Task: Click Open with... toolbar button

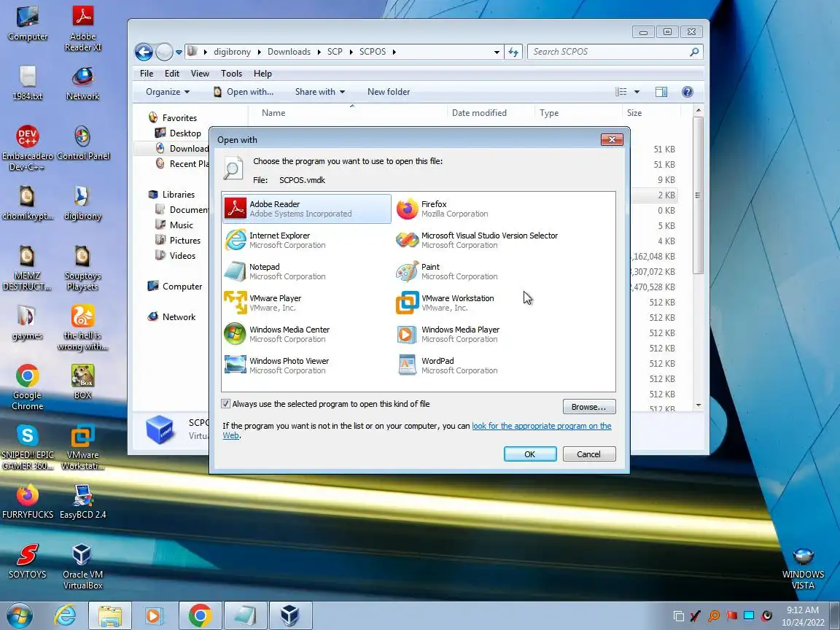Action: [244, 92]
